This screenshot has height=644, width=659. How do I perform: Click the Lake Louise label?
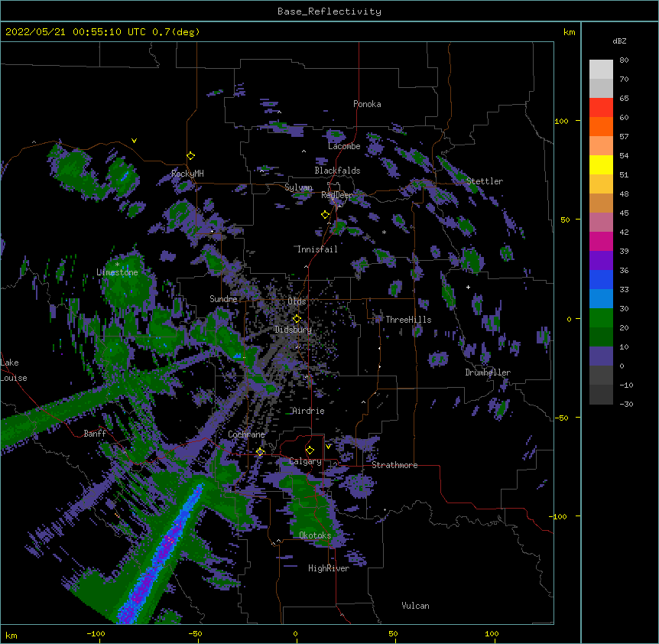[14, 370]
